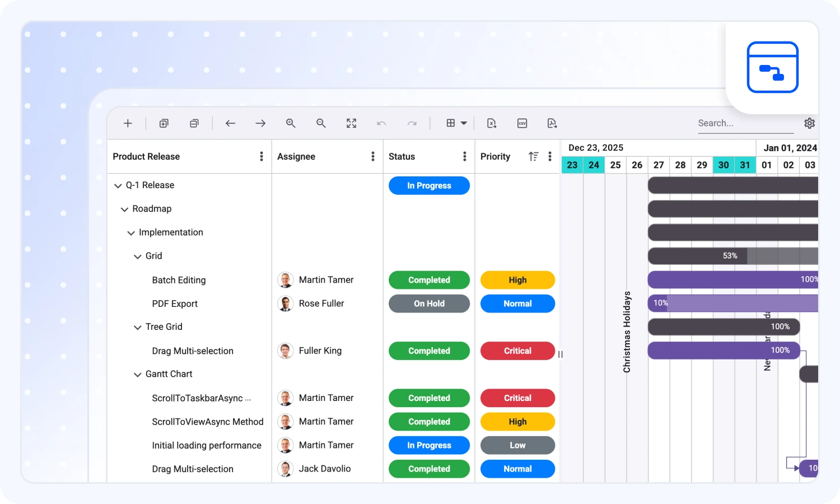
Task: Click the Priority sort ascending icon
Action: 534,156
